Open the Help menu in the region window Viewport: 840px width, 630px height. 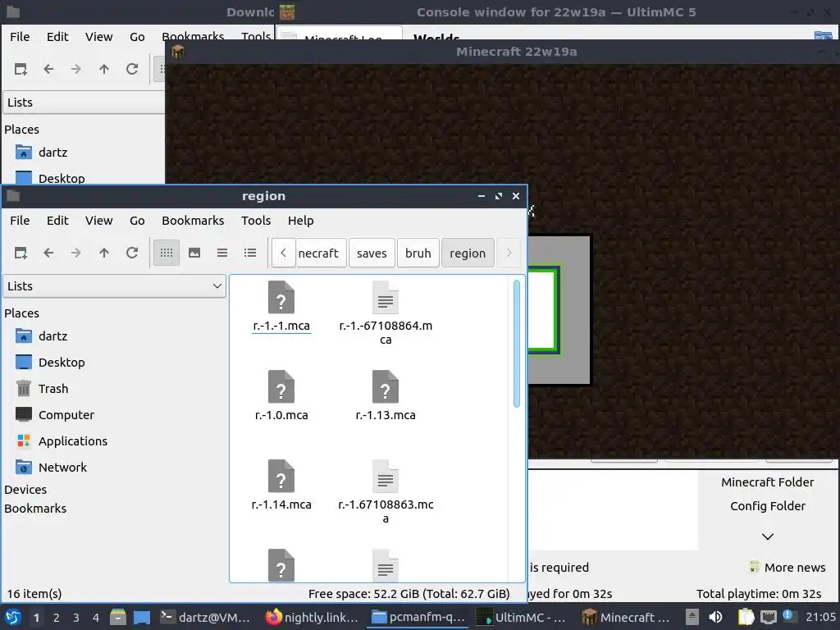[x=300, y=221]
